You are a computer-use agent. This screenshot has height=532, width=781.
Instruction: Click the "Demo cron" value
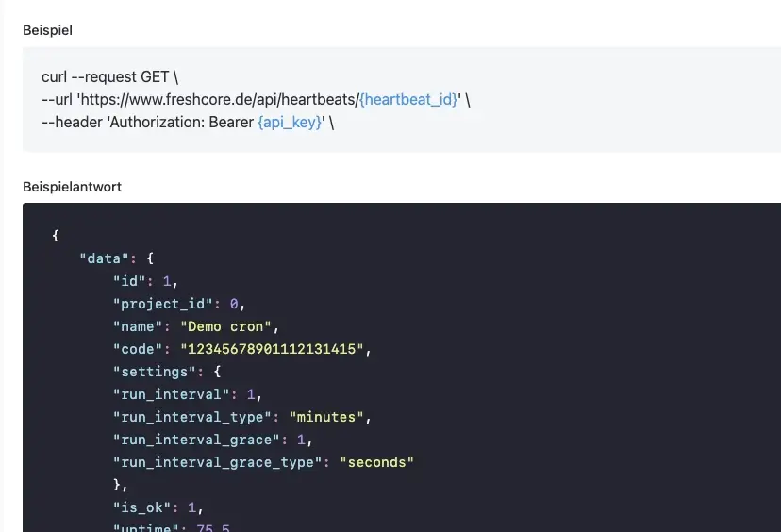tap(225, 326)
